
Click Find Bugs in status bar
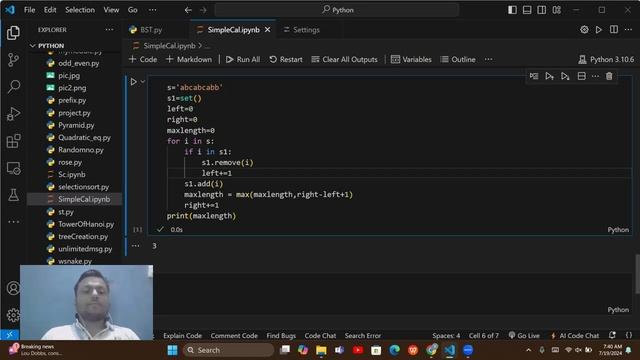coord(281,336)
